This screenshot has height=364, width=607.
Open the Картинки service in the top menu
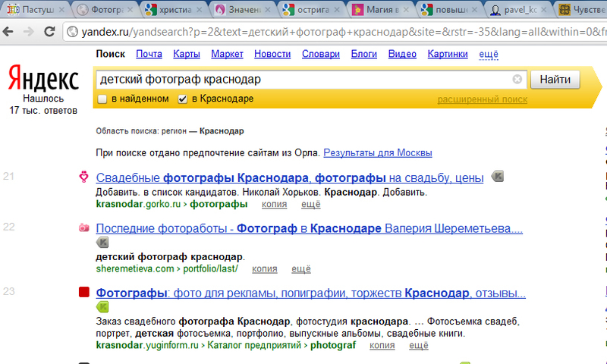click(x=448, y=55)
